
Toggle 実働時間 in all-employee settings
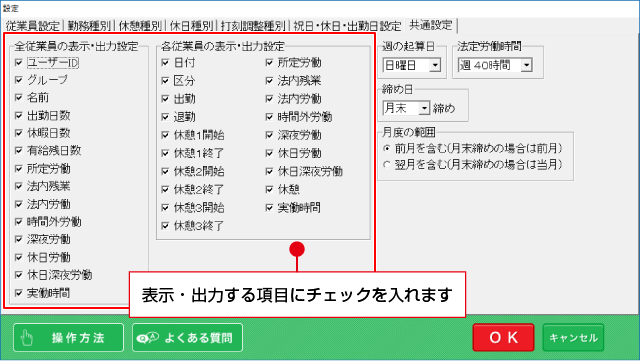click(19, 293)
